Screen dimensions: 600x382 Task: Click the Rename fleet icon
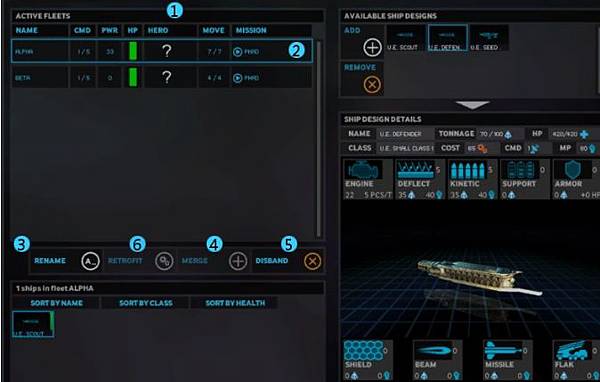tap(90, 261)
